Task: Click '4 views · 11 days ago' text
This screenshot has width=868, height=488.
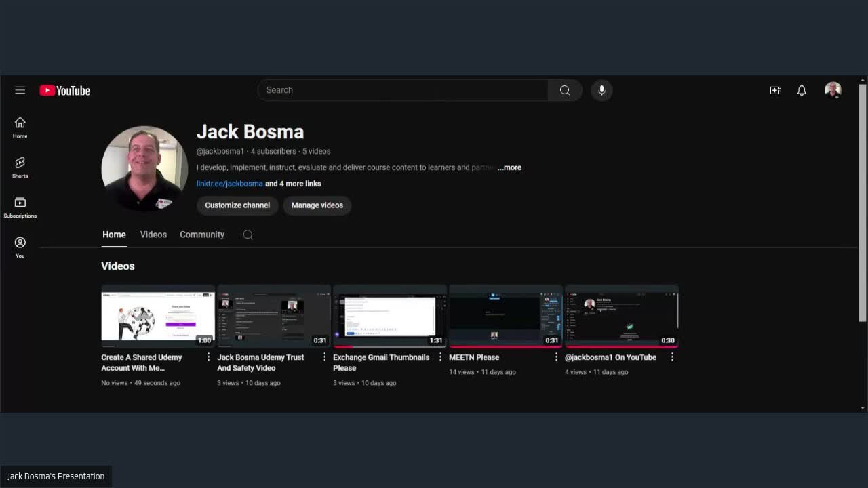Action: pyautogui.click(x=597, y=372)
